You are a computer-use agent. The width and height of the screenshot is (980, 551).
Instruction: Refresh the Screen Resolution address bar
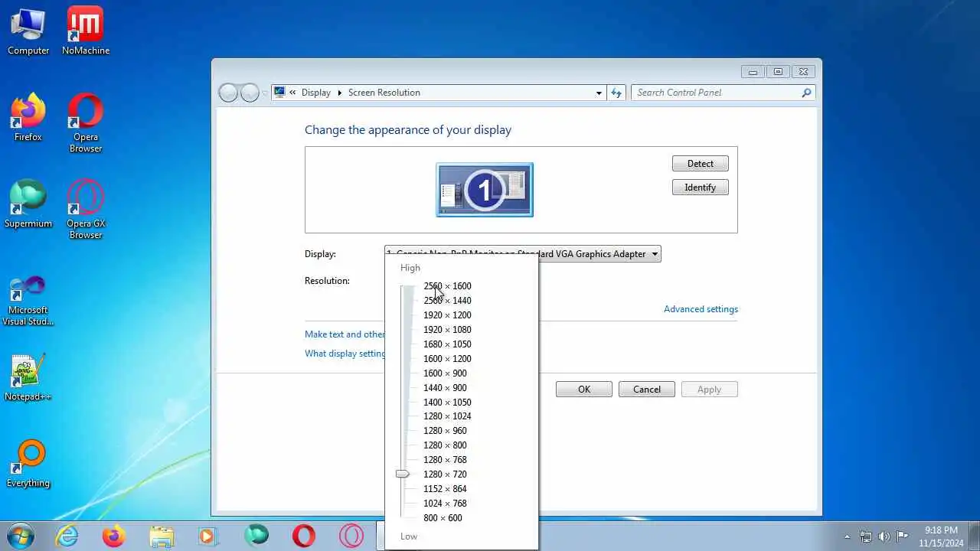click(x=617, y=93)
